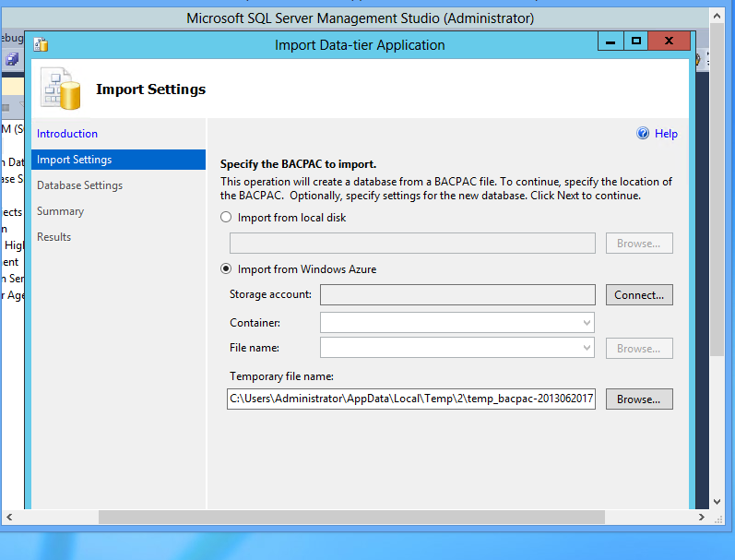The width and height of the screenshot is (735, 560).
Task: Open the Help link
Action: tap(666, 134)
